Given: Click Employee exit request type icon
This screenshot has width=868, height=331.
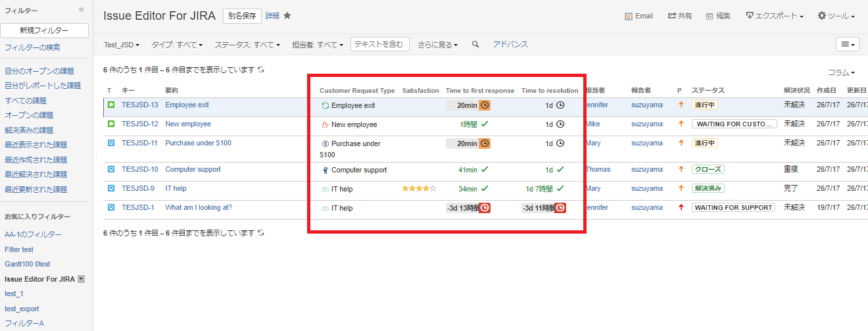Looking at the screenshot, I should click(x=325, y=105).
